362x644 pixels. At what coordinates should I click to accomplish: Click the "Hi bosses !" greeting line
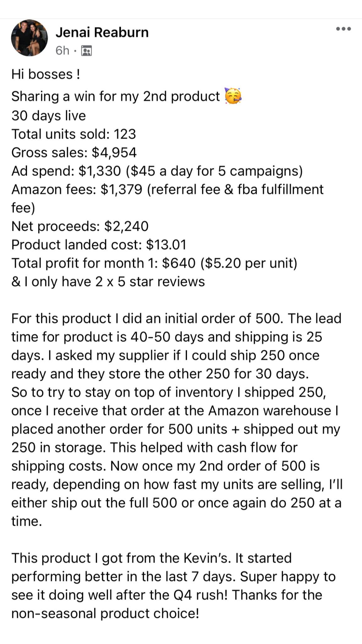[46, 75]
